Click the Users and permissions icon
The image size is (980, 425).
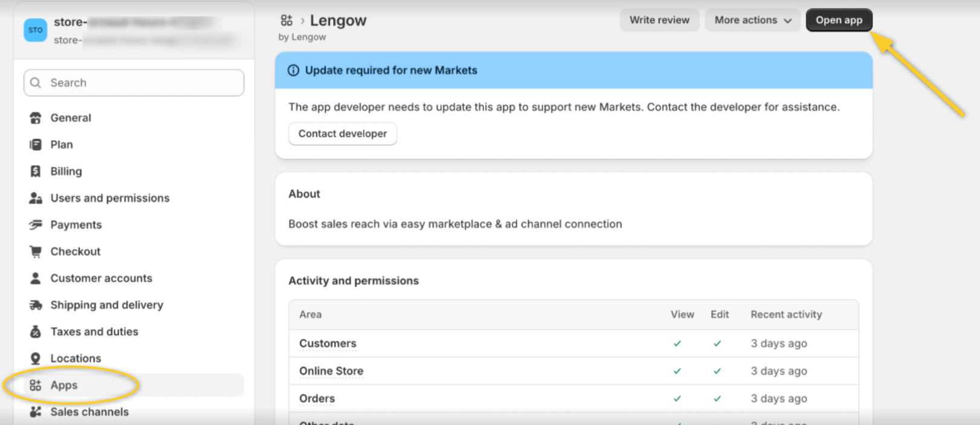(36, 198)
